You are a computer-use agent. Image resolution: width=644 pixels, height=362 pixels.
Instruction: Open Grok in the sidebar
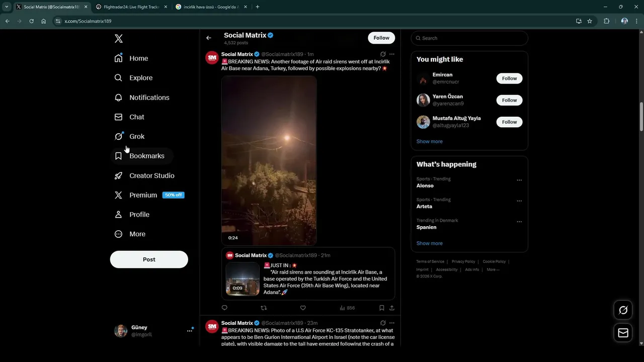coord(129,136)
